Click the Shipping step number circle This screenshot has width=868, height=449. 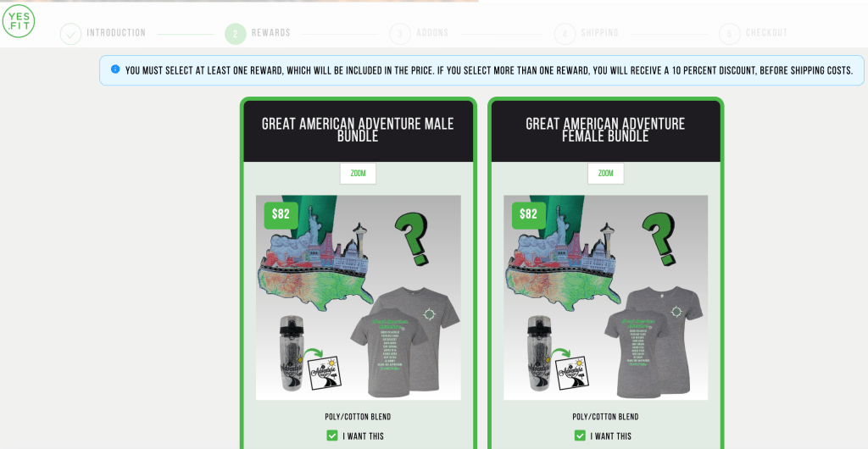pyautogui.click(x=565, y=34)
